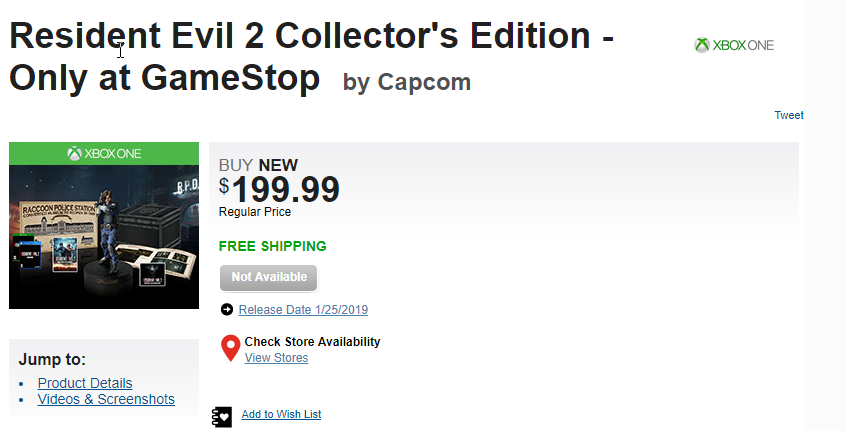Click the green Xbox One banner above product image
Image resolution: width=846 pixels, height=431 pixels.
click(104, 153)
